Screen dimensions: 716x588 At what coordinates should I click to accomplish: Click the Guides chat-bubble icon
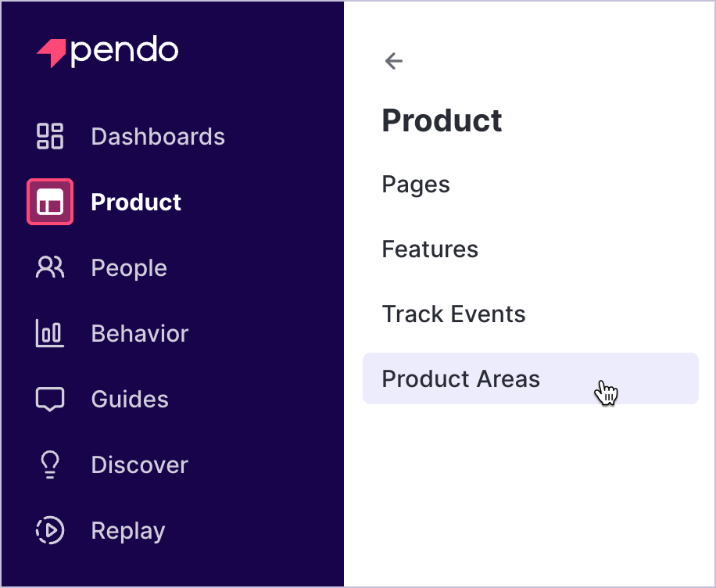pos(49,399)
